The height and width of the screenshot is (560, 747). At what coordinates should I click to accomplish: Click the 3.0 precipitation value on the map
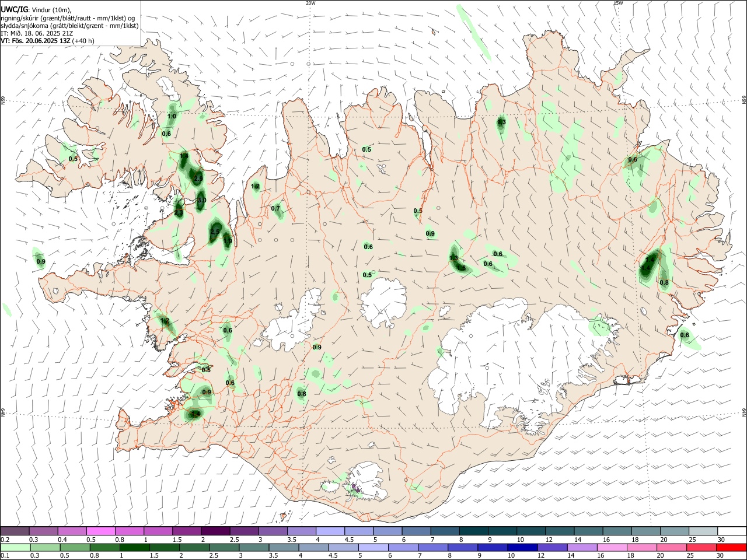click(x=201, y=200)
